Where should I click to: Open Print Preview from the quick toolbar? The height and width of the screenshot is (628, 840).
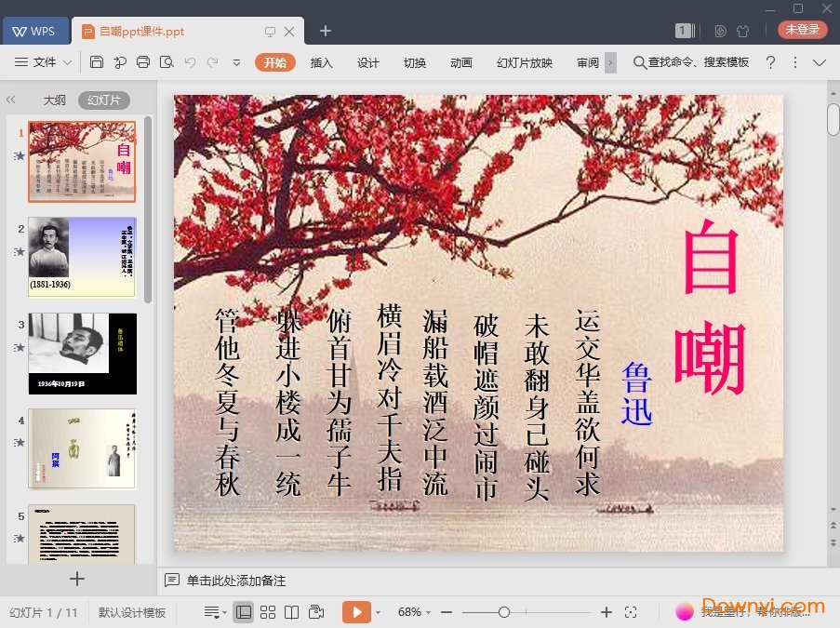coord(167,62)
